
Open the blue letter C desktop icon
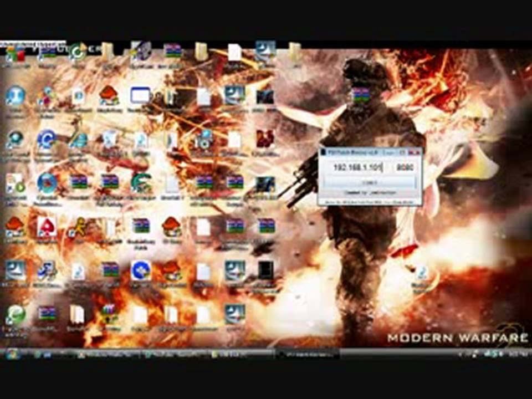pos(47,139)
